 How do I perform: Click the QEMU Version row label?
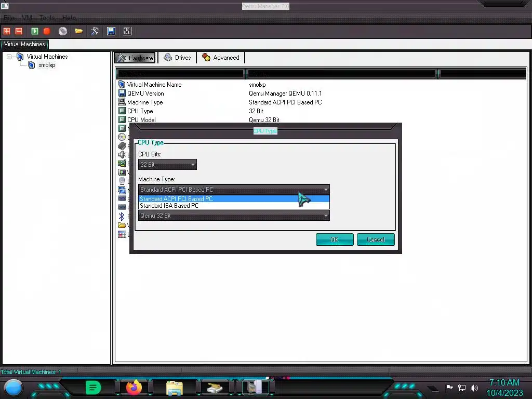145,94
